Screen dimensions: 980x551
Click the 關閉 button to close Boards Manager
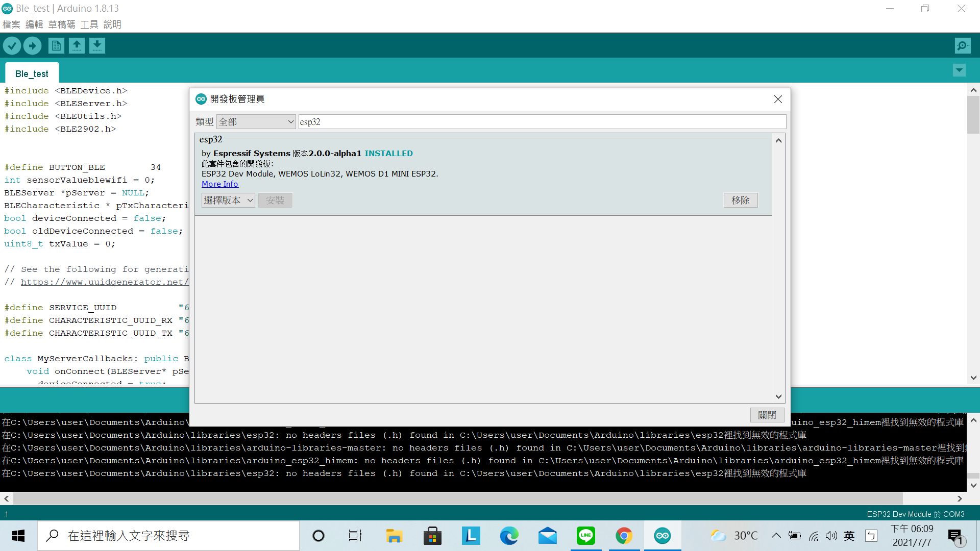767,415
